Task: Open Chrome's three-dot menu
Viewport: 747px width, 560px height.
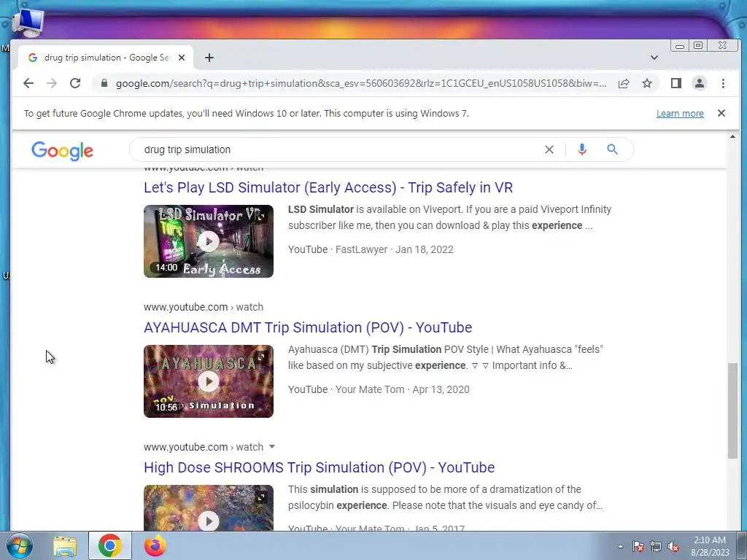Action: (x=723, y=83)
